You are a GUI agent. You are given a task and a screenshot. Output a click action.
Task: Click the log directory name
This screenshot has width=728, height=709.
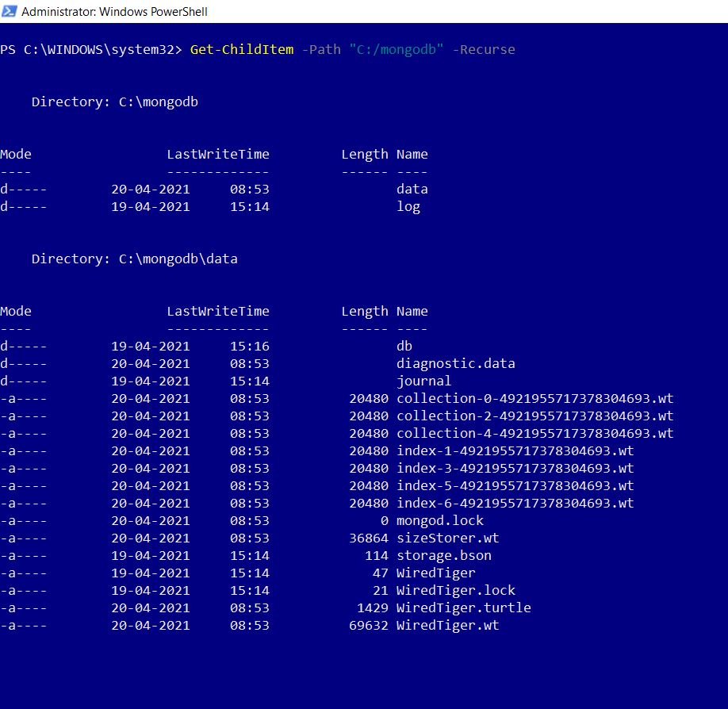pos(408,206)
